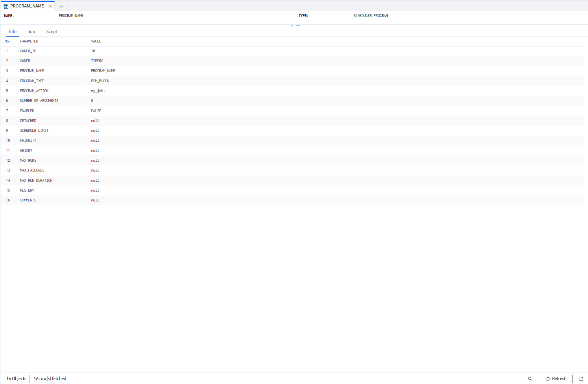Viewport: 588px width, 384px height.
Task: Select the ENABLED row value FALSE
Action: coord(96,111)
